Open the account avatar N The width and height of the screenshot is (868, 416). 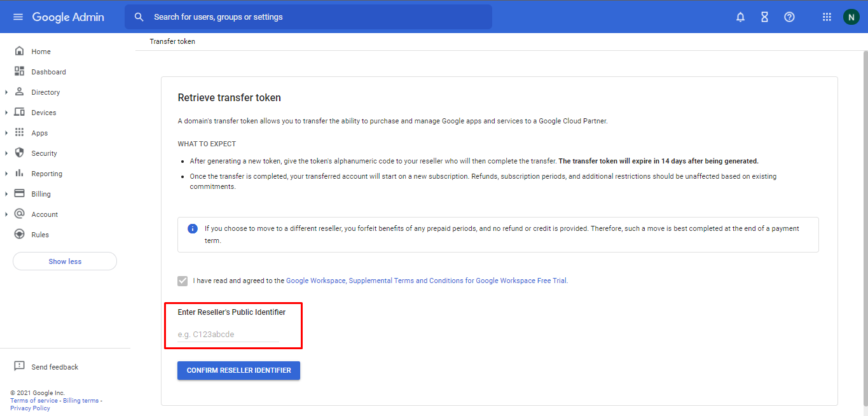tap(851, 17)
